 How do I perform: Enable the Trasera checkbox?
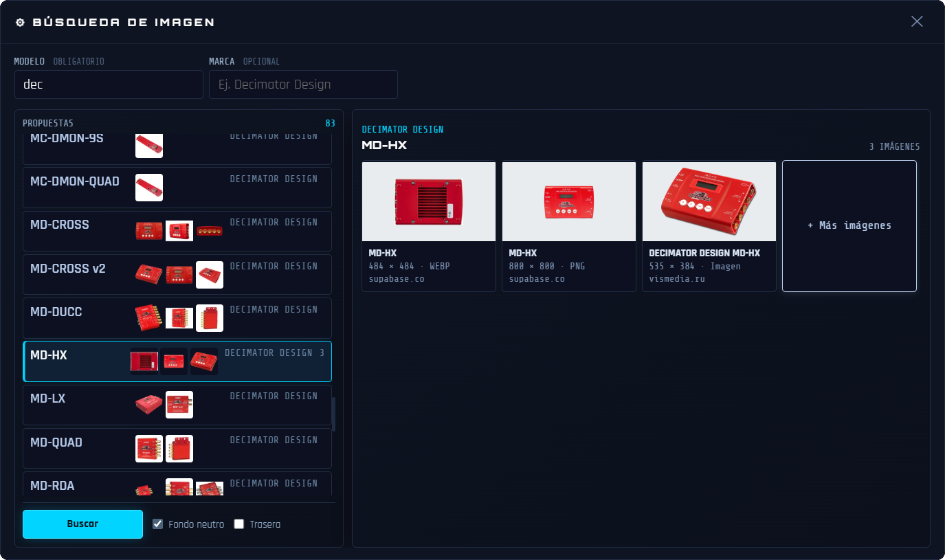click(239, 524)
